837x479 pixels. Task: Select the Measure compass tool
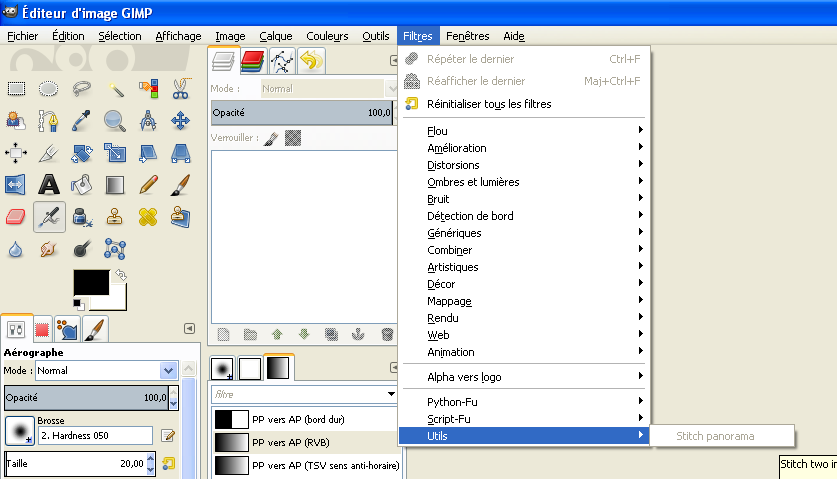click(148, 121)
